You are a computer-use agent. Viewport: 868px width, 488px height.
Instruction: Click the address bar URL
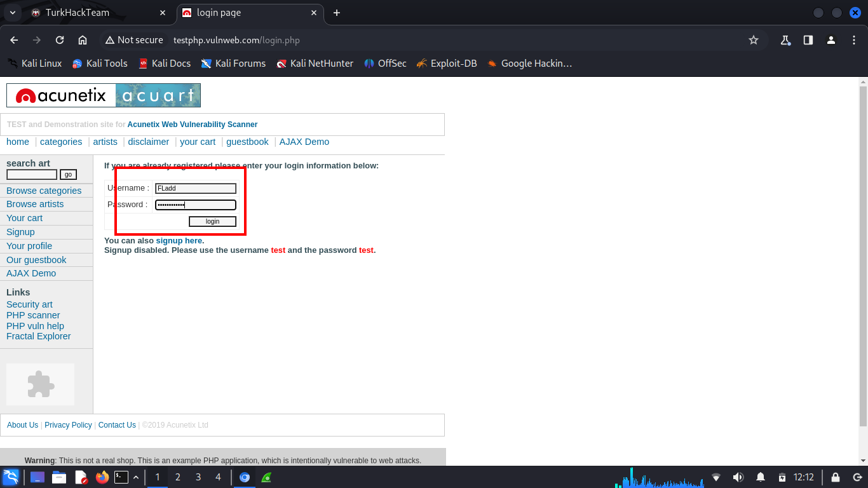[236, 40]
